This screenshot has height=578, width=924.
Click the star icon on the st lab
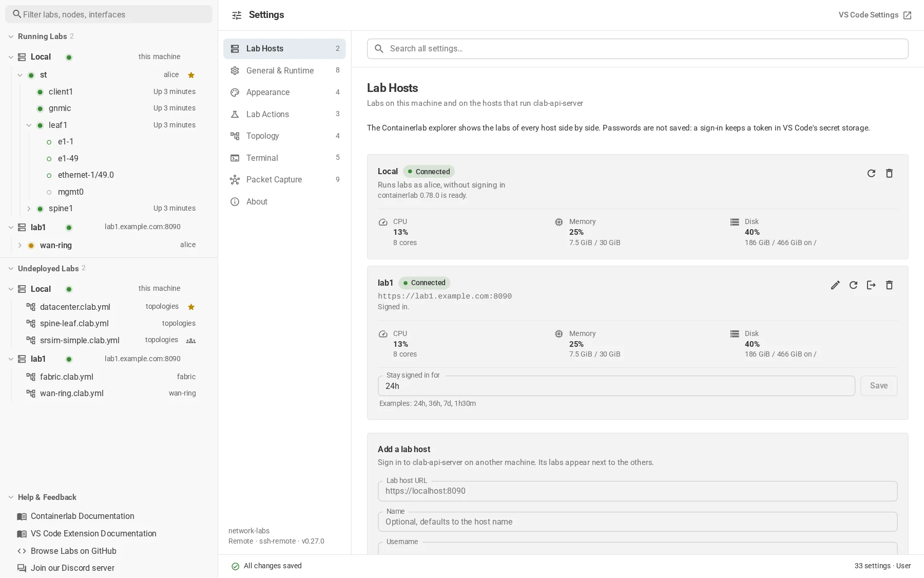[x=191, y=75]
